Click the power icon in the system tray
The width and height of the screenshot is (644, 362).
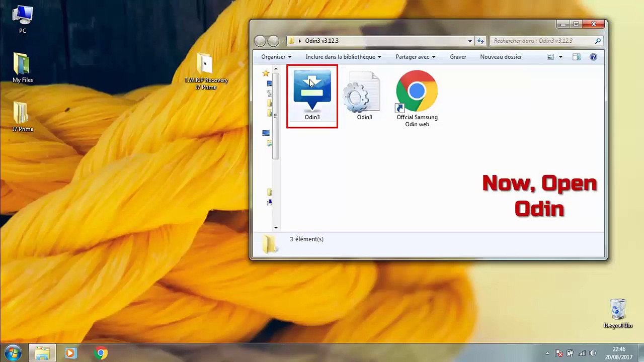point(570,353)
